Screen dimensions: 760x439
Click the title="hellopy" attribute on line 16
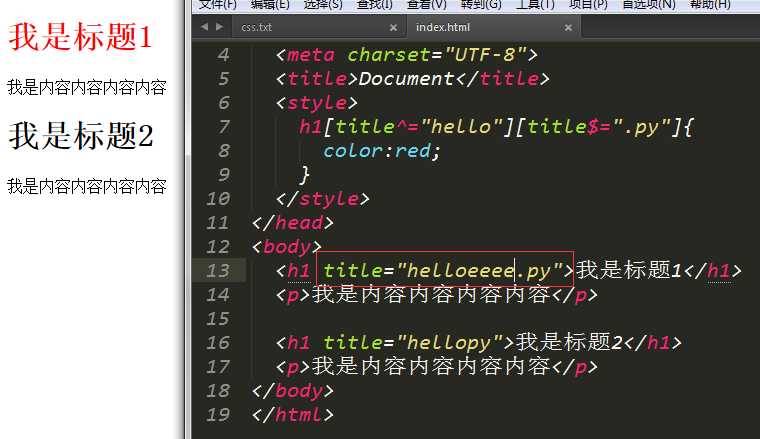pyautogui.click(x=412, y=343)
